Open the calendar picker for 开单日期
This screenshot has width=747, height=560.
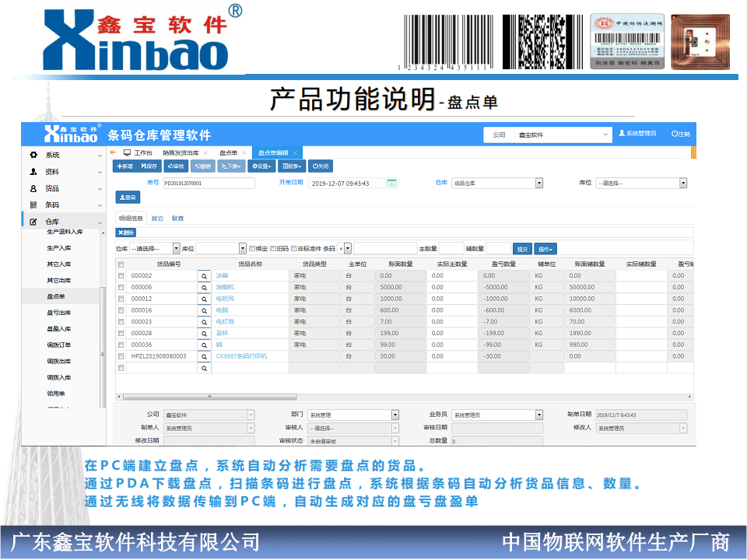coord(391,183)
